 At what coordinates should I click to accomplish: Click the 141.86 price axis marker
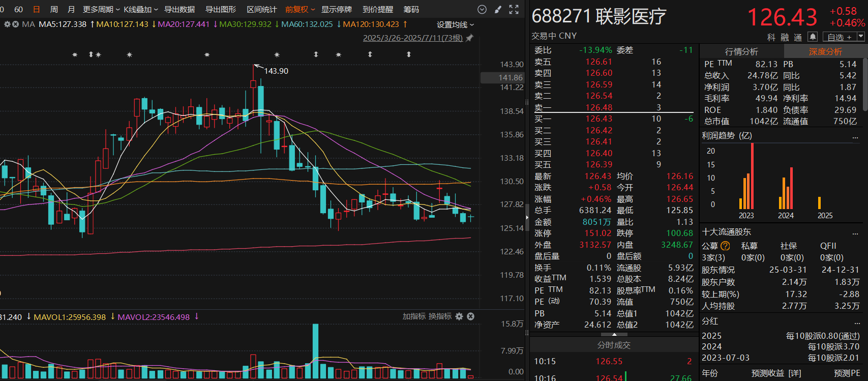pos(503,78)
